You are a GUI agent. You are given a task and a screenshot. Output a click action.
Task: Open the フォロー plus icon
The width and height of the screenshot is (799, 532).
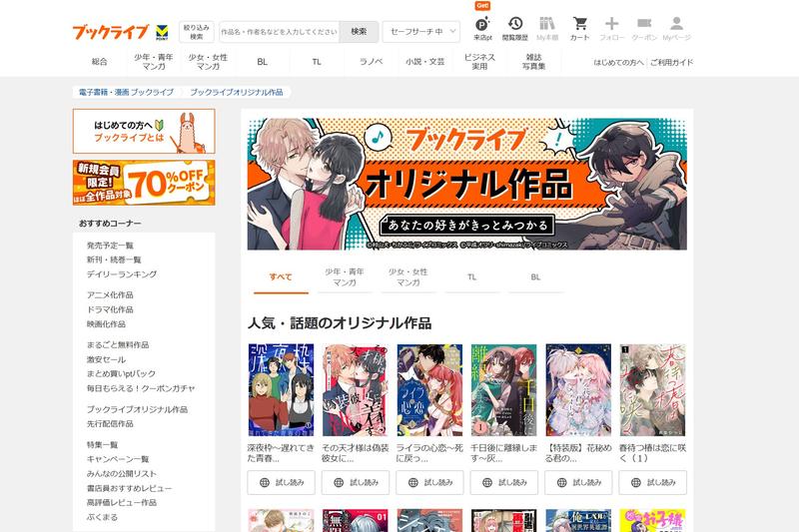[612, 29]
